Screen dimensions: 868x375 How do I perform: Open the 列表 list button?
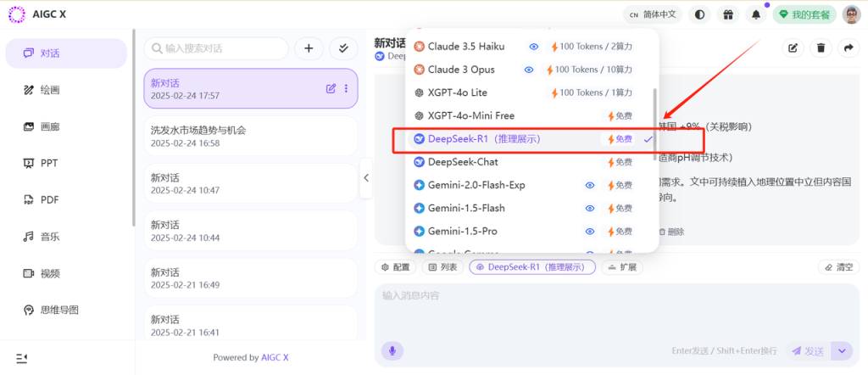(442, 267)
